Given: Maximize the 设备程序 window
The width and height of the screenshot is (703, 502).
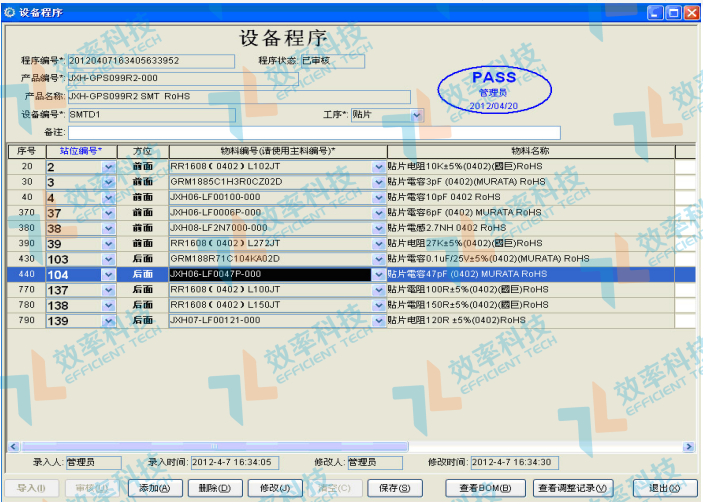Looking at the screenshot, I should tap(671, 12).
